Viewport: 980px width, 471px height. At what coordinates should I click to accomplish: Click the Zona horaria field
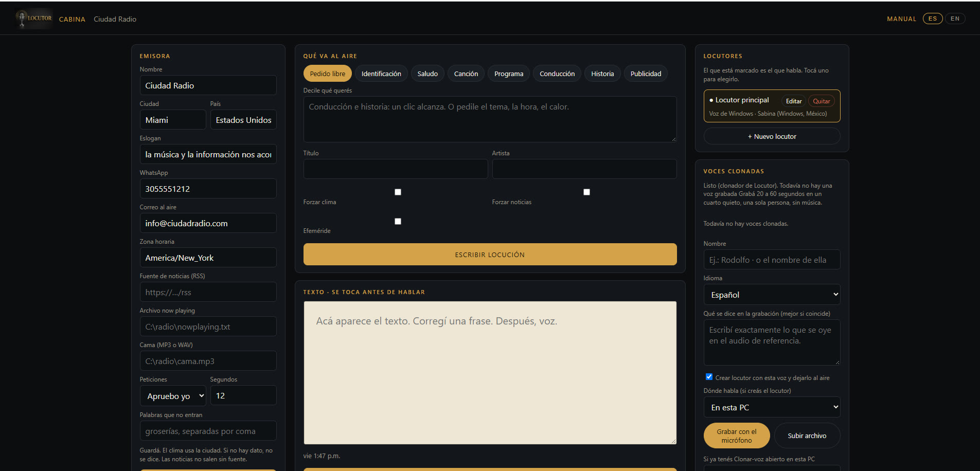(208, 258)
